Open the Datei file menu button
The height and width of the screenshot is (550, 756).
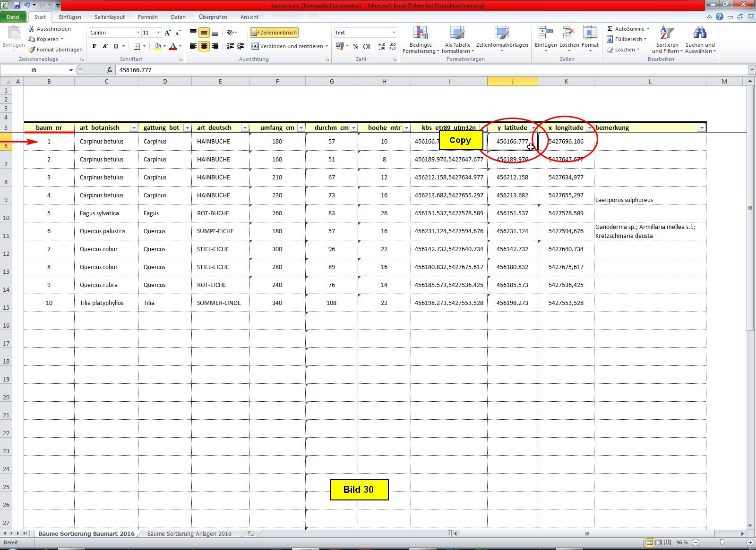click(13, 17)
